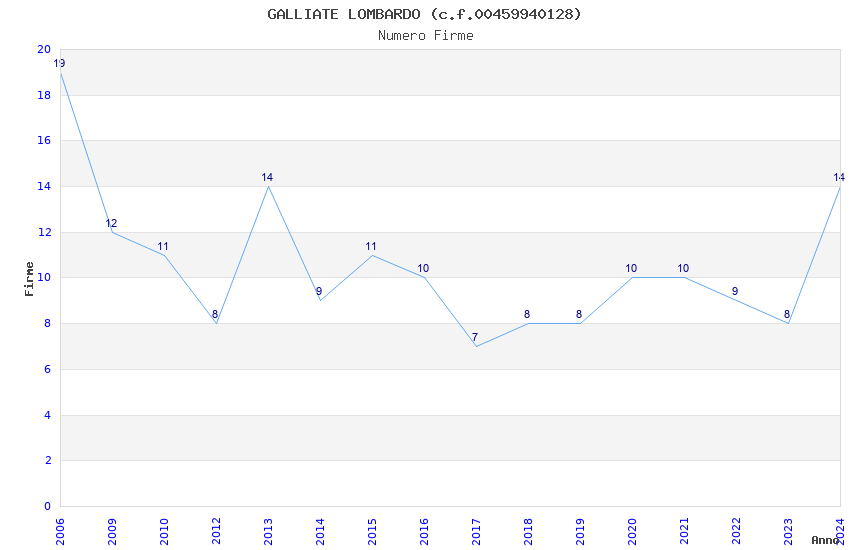Image resolution: width=850 pixels, height=550 pixels.
Task: Click x-axis year label 2013
Action: point(268,531)
